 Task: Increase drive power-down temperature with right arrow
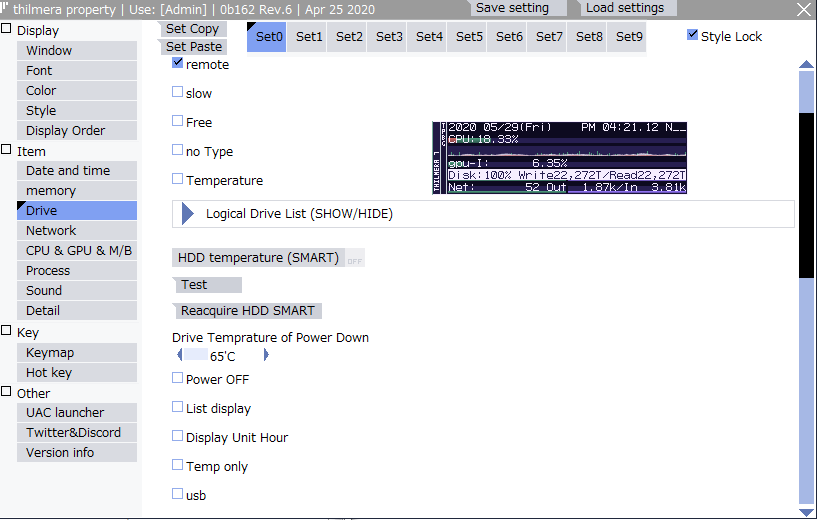[x=266, y=355]
